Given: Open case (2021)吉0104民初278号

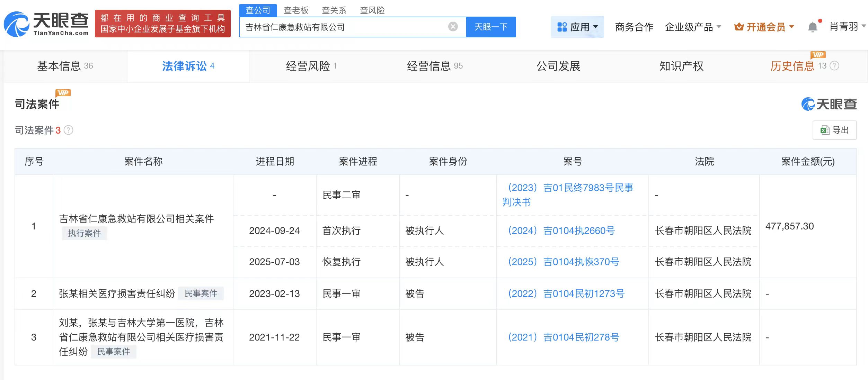Looking at the screenshot, I should [563, 337].
